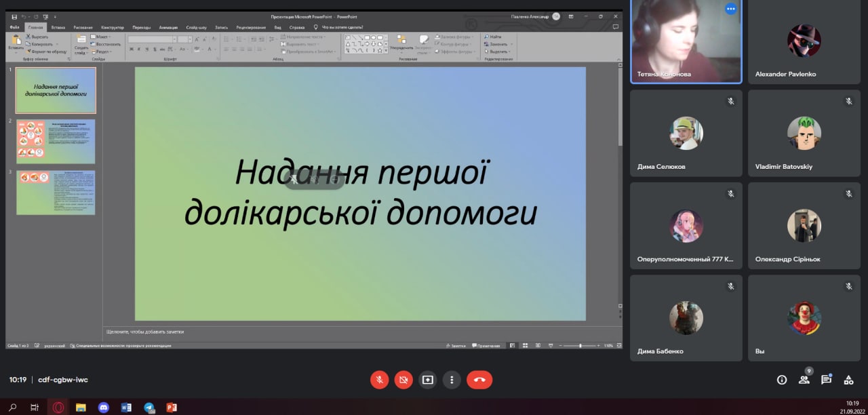Click the zoom slider in PowerPoint status bar
The image size is (868, 415).
[x=580, y=346]
